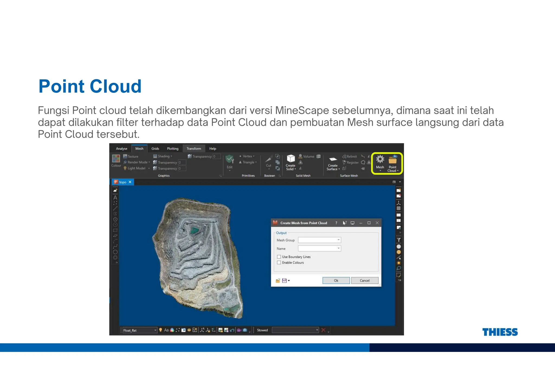The image size is (555, 392).
Task: Enable the Use Boundary Lines checkbox
Action: click(x=279, y=257)
